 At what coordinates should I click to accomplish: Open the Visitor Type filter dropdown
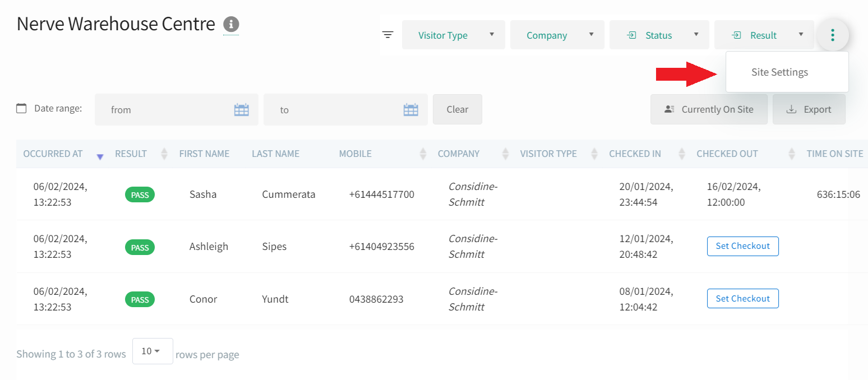click(453, 34)
